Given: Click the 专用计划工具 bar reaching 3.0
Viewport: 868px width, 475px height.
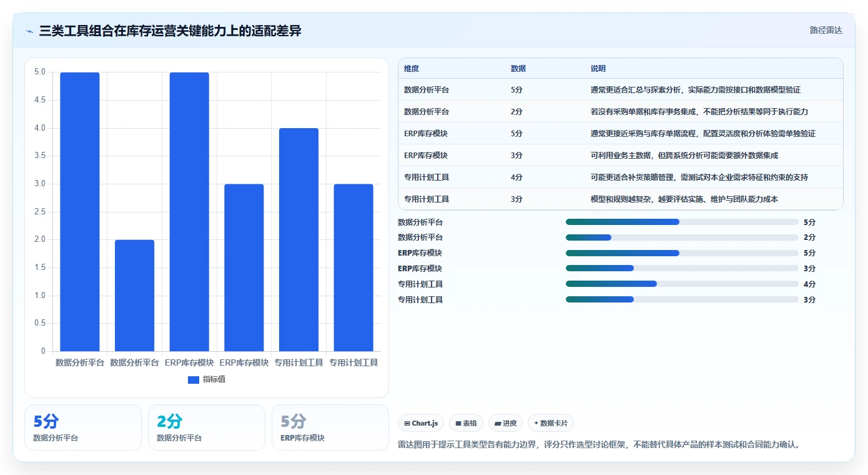Looking at the screenshot, I should coord(353,267).
